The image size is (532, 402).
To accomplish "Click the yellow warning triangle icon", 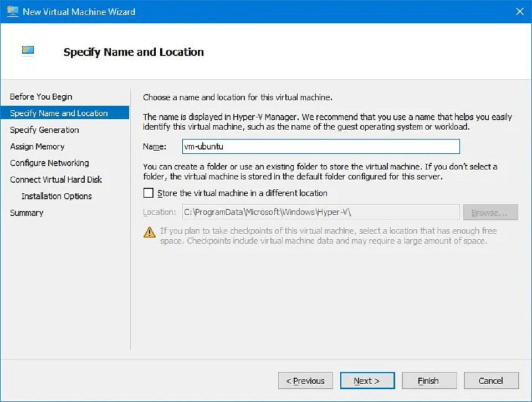I will (x=149, y=233).
